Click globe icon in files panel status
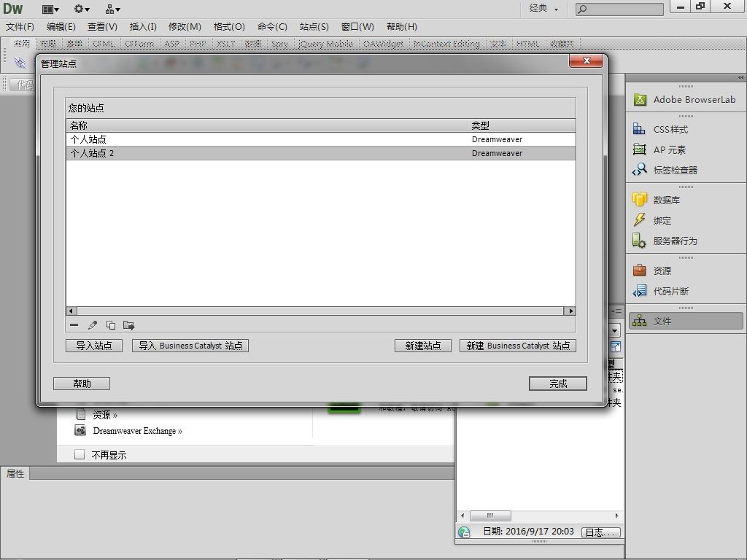The image size is (747, 560). point(464,532)
